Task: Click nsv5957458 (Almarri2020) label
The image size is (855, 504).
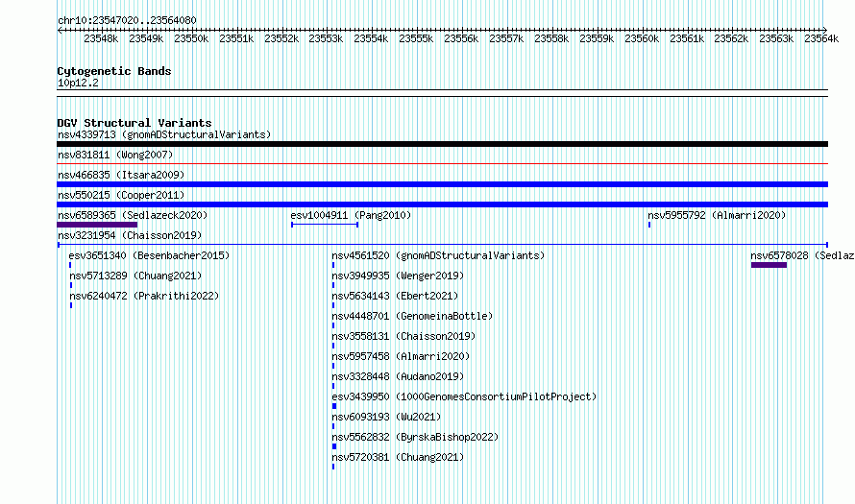Action: click(x=401, y=356)
